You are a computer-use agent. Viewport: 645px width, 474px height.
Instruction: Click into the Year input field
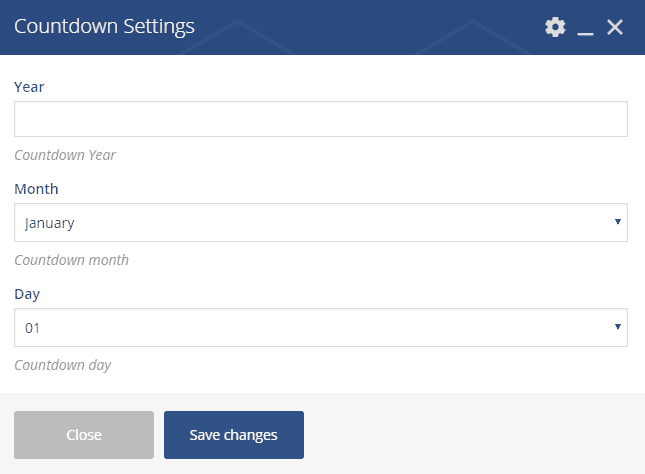pos(320,119)
